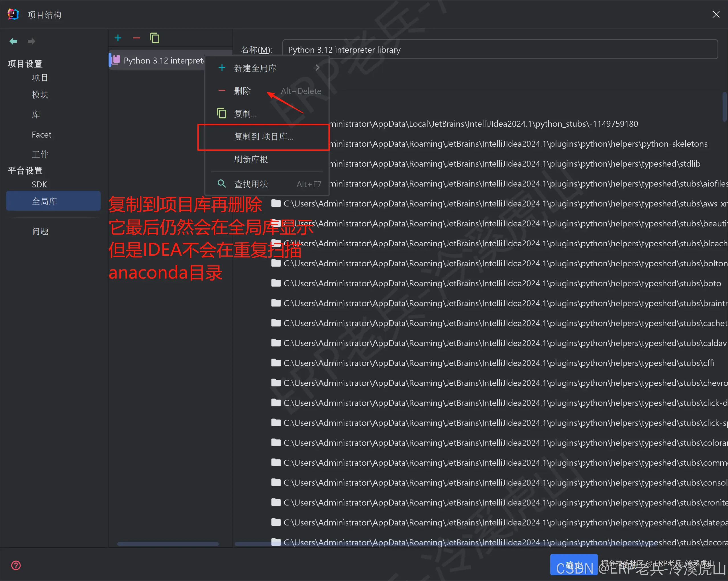Select the Facet settings item
This screenshot has height=581, width=728.
click(42, 135)
